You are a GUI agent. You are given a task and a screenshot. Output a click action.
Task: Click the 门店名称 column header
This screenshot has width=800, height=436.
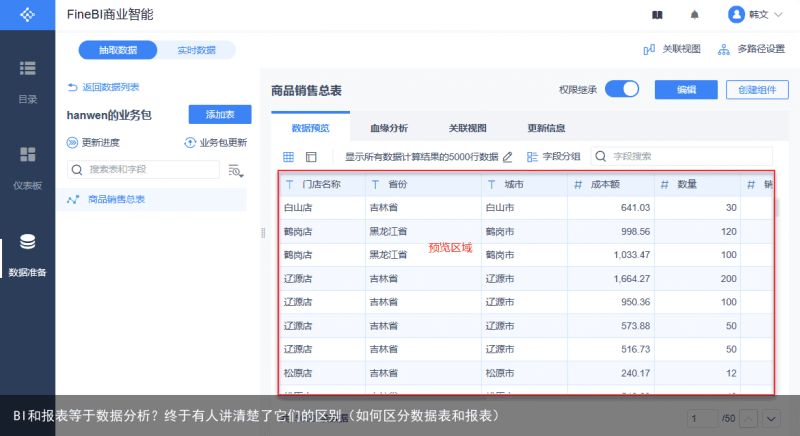point(322,184)
